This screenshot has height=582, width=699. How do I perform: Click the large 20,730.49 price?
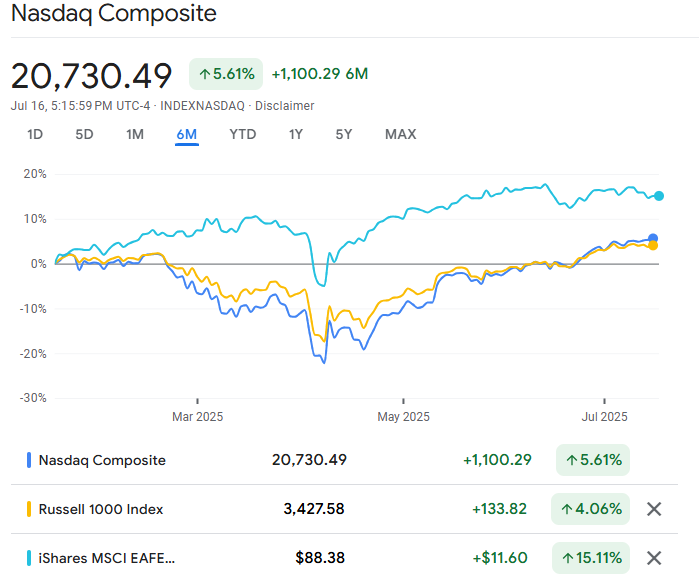pos(91,76)
